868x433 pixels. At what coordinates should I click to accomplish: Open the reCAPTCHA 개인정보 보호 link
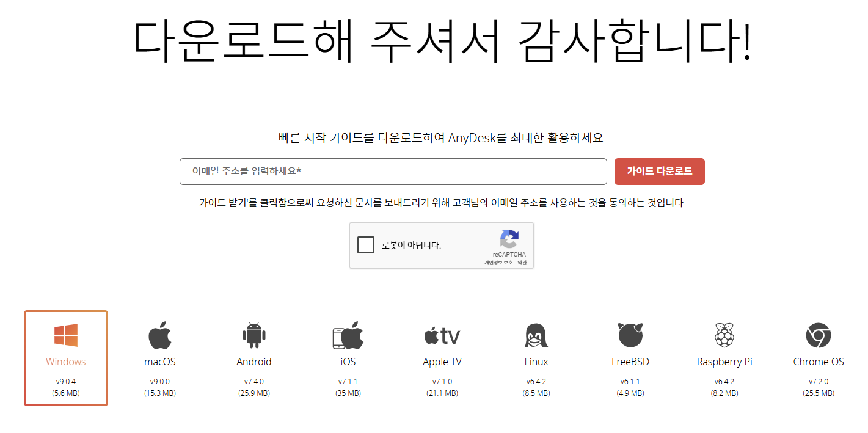pos(497,263)
